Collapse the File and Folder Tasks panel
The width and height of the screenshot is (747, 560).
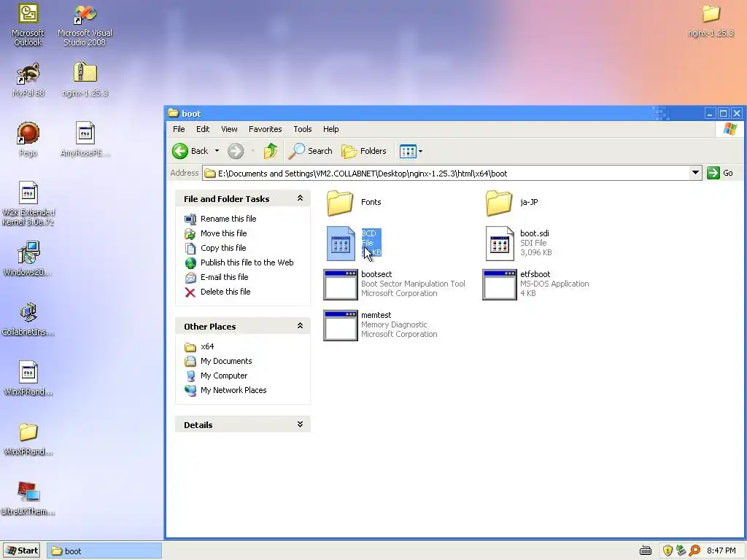[x=300, y=198]
